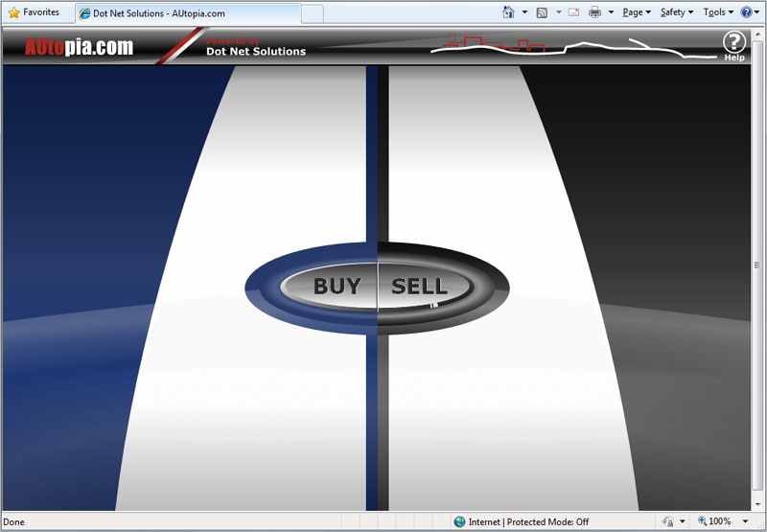
Task: Open the browser Home page icon
Action: pyautogui.click(x=509, y=12)
